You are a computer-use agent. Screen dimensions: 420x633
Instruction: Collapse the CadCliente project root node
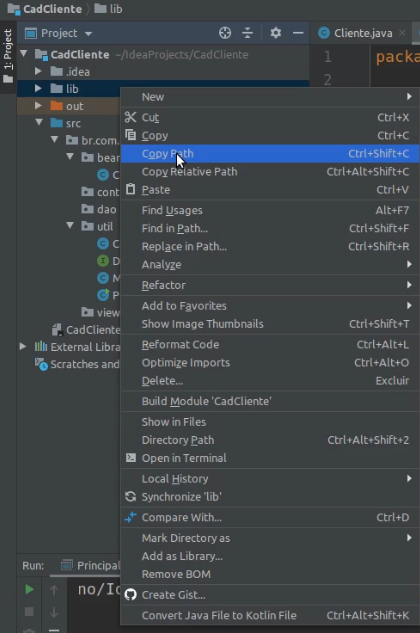point(24,54)
